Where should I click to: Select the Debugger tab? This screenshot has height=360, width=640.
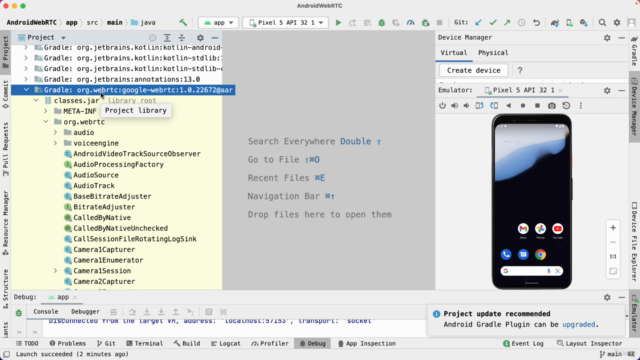click(85, 311)
